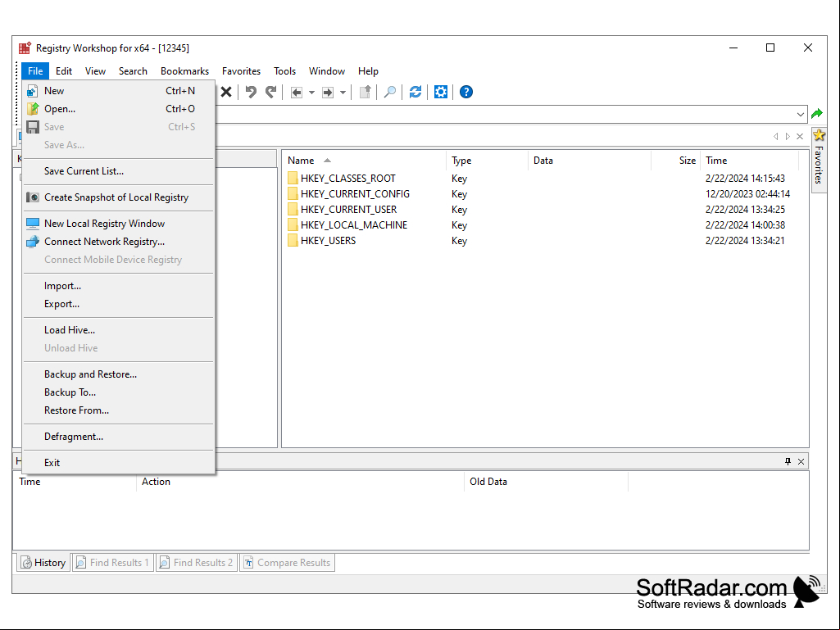Select Save Current List...
The height and width of the screenshot is (630, 840).
[119, 171]
